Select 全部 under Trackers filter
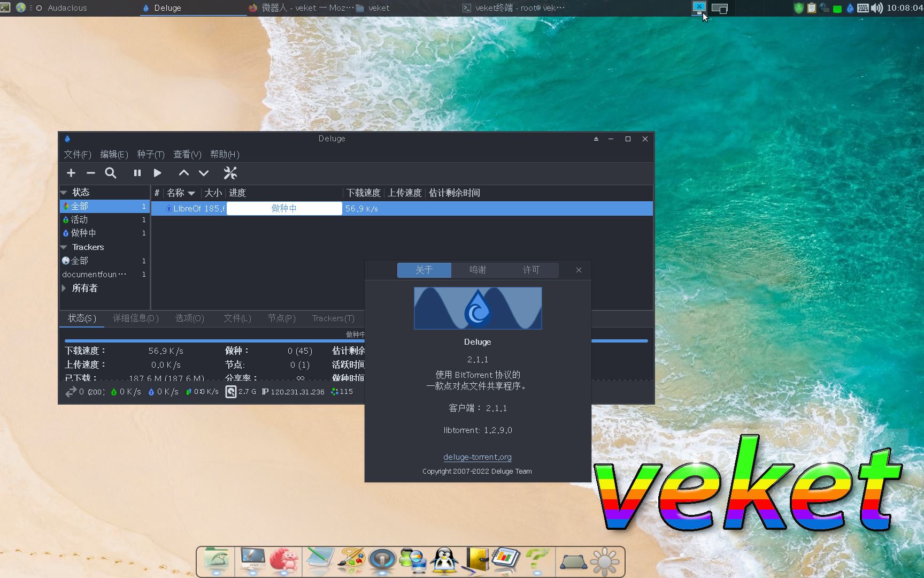Viewport: 924px width, 578px height. click(x=104, y=261)
